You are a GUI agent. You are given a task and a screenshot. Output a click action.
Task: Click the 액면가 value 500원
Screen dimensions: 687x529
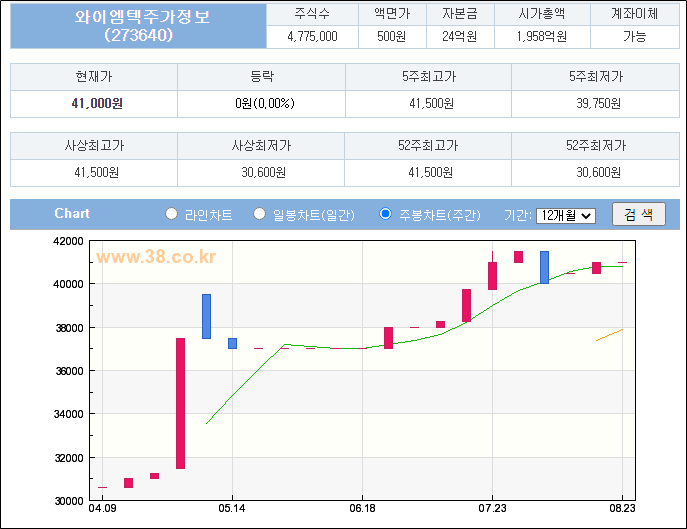pos(392,36)
